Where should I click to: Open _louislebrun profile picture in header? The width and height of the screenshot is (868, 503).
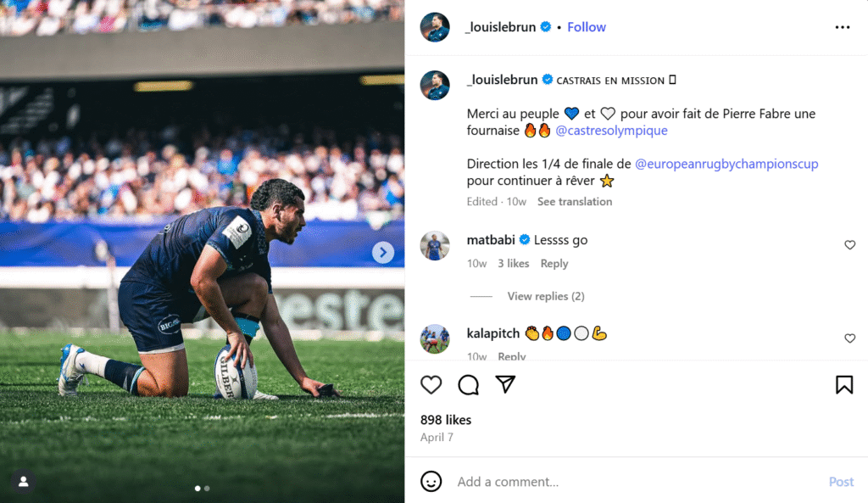(435, 27)
